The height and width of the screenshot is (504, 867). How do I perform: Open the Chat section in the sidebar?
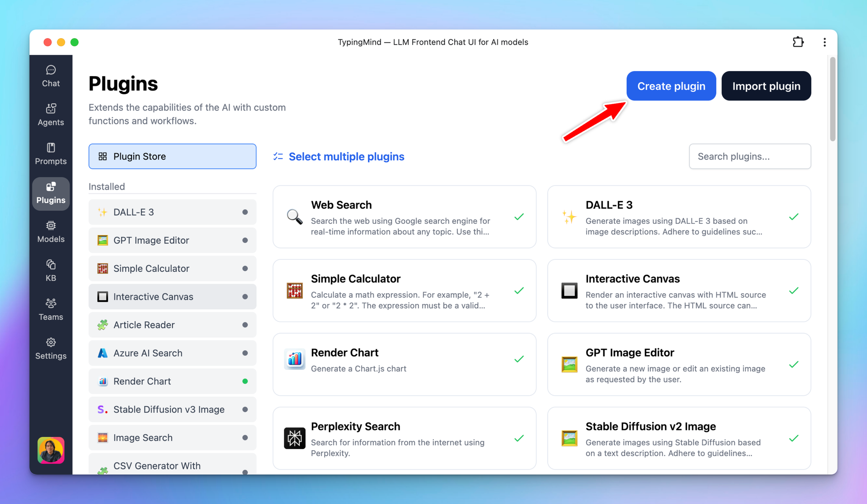[x=51, y=76]
